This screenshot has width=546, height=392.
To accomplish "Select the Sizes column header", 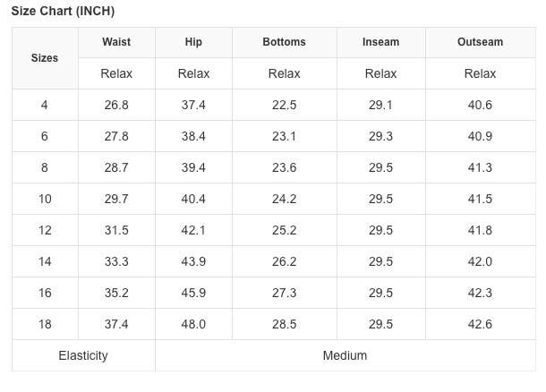I will tap(45, 57).
